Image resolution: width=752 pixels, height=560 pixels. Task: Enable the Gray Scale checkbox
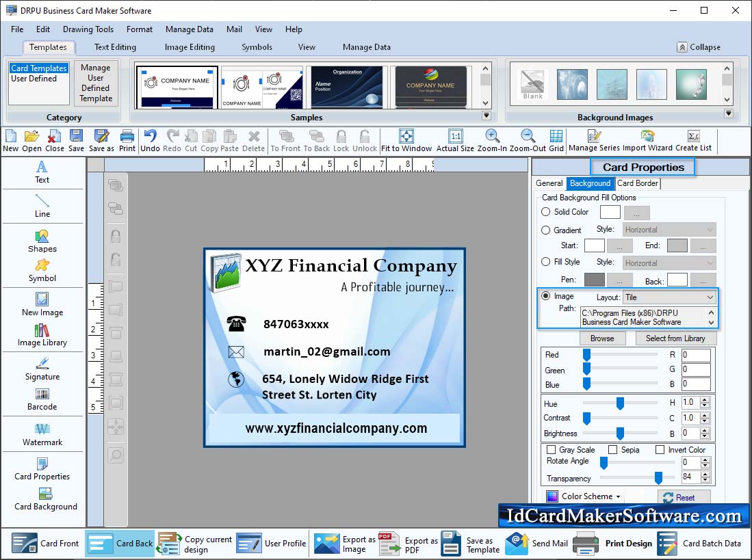(x=552, y=450)
